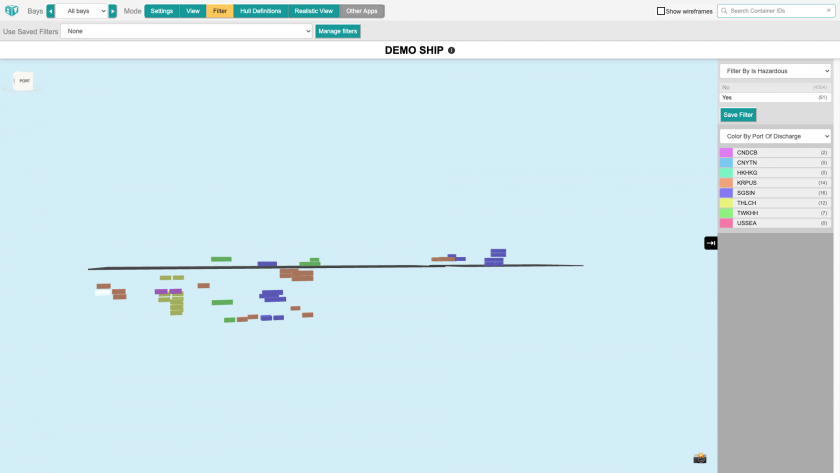The width and height of the screenshot is (840, 473).
Task: Click the PORT orientation cube
Action: [x=23, y=81]
